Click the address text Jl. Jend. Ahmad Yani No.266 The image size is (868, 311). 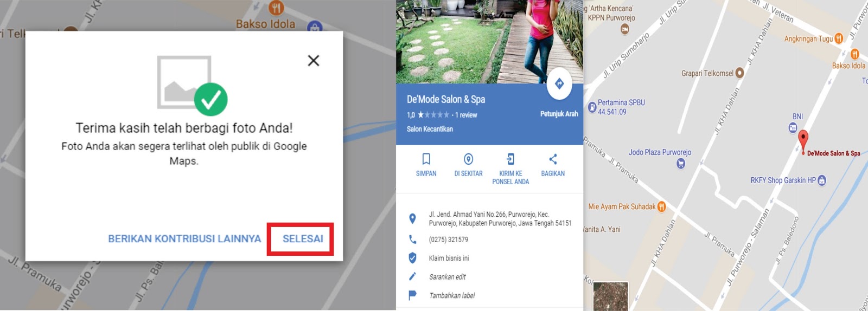(x=500, y=218)
